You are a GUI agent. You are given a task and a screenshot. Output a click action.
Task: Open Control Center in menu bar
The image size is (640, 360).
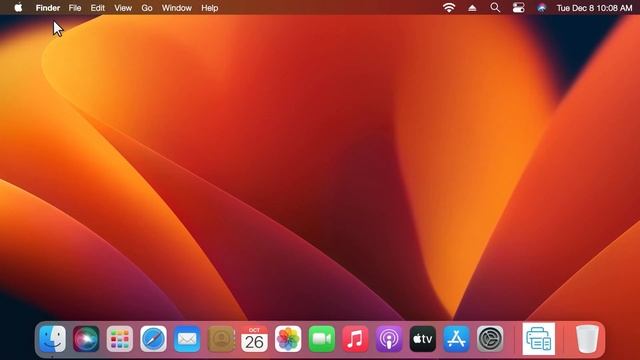[x=518, y=8]
